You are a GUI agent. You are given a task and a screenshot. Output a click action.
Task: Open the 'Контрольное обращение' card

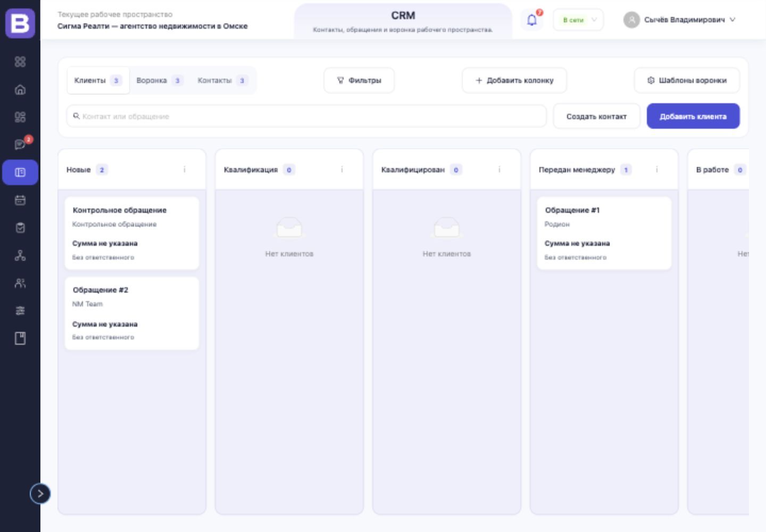[x=132, y=233]
